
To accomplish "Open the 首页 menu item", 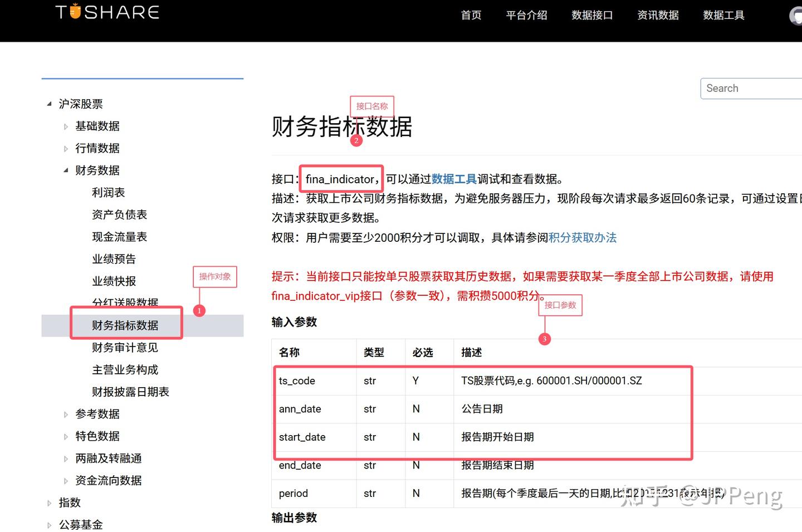I will [x=471, y=15].
